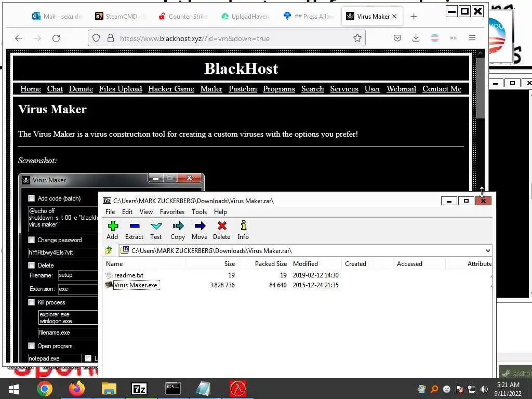Open the 7-Zip Help menu

(220, 212)
